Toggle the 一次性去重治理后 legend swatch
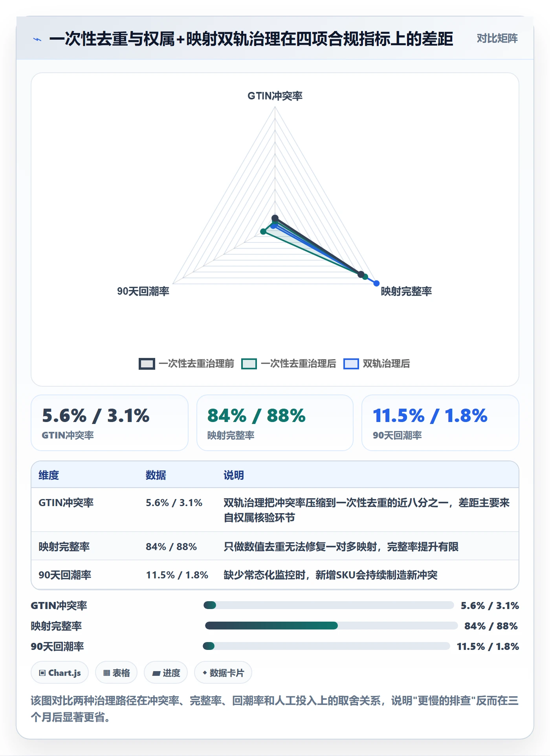This screenshot has width=550, height=756. [x=249, y=363]
